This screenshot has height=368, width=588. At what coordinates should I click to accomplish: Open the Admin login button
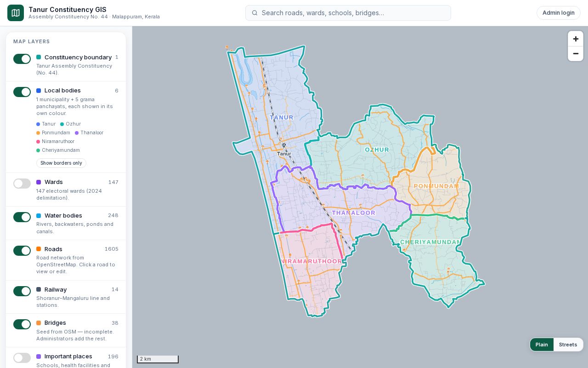pos(559,13)
